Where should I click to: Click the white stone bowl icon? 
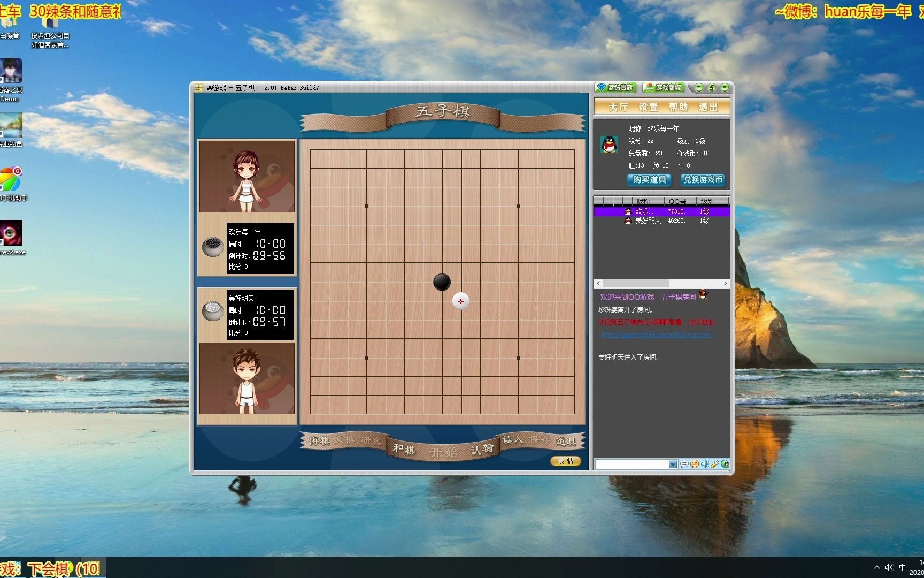(213, 311)
